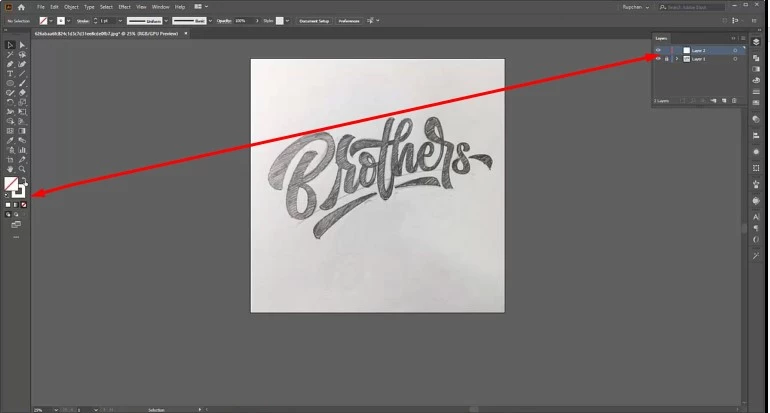Open the Window menu
The width and height of the screenshot is (770, 413).
[x=160, y=7]
